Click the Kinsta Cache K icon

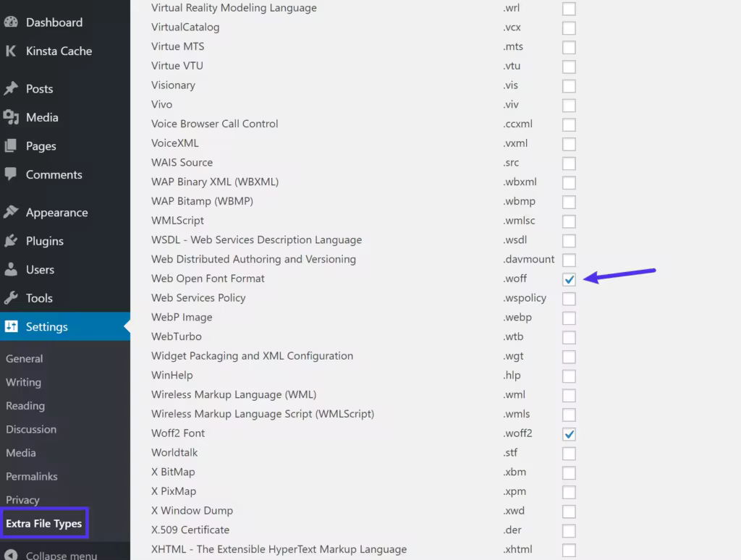pyautogui.click(x=11, y=51)
